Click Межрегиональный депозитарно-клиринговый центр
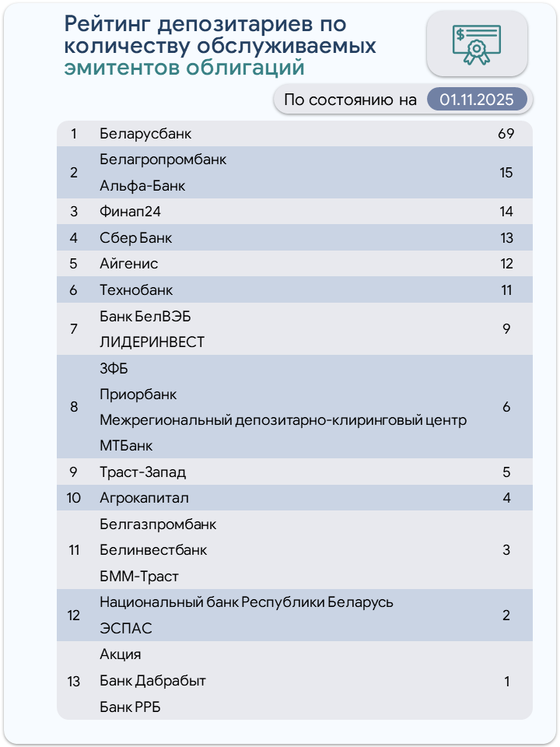 click(x=283, y=420)
